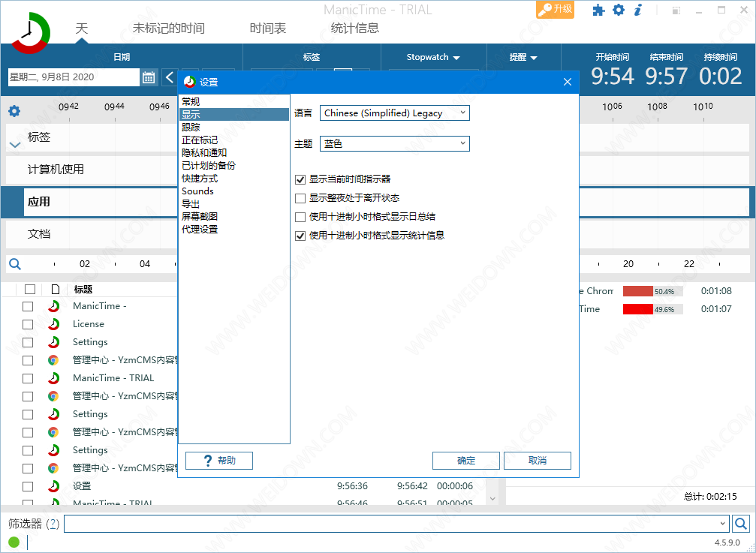This screenshot has height=553, width=756.
Task: Open the calendar date picker icon
Action: click(149, 77)
